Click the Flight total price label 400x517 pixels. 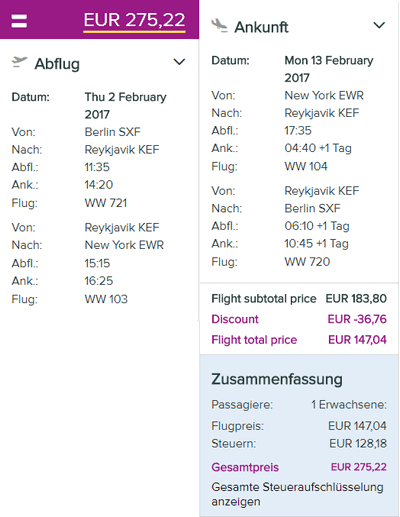[x=254, y=340]
